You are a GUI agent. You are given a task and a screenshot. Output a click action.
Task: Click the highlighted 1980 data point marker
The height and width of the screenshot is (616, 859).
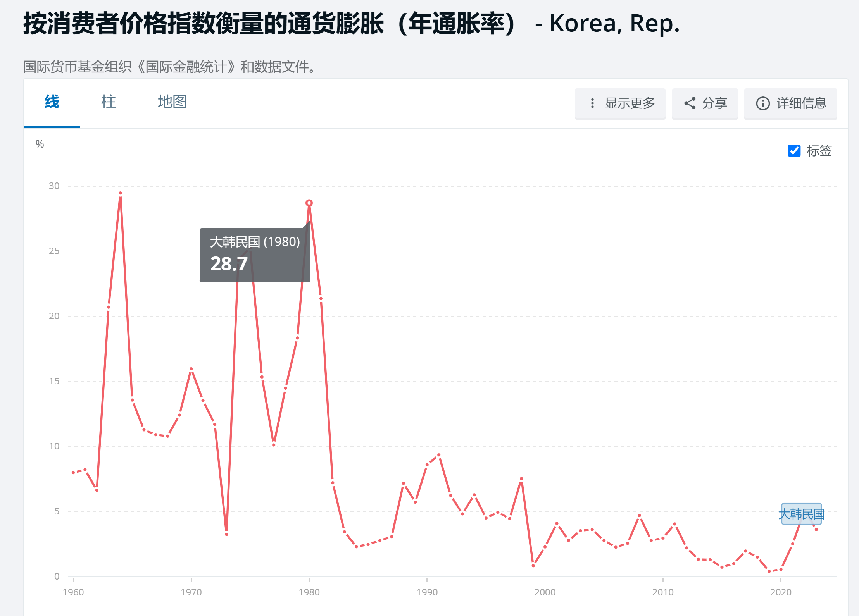coord(309,203)
